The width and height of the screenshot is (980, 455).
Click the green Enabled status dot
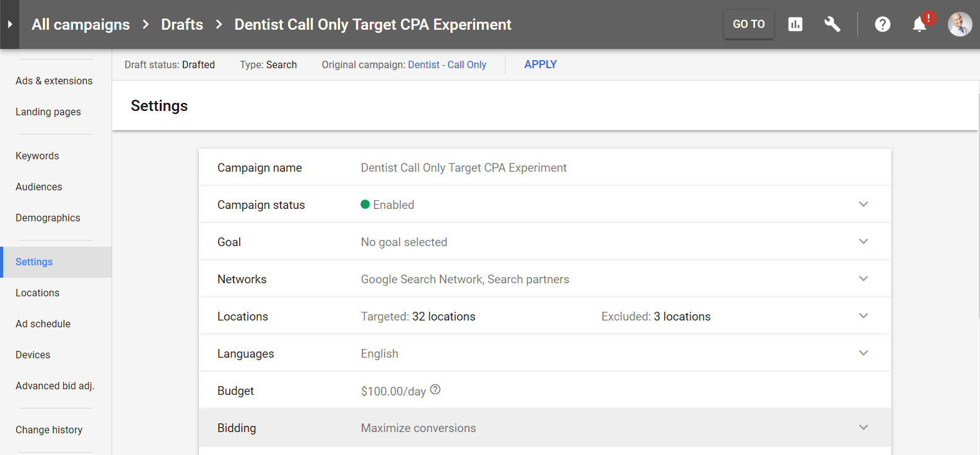(365, 205)
